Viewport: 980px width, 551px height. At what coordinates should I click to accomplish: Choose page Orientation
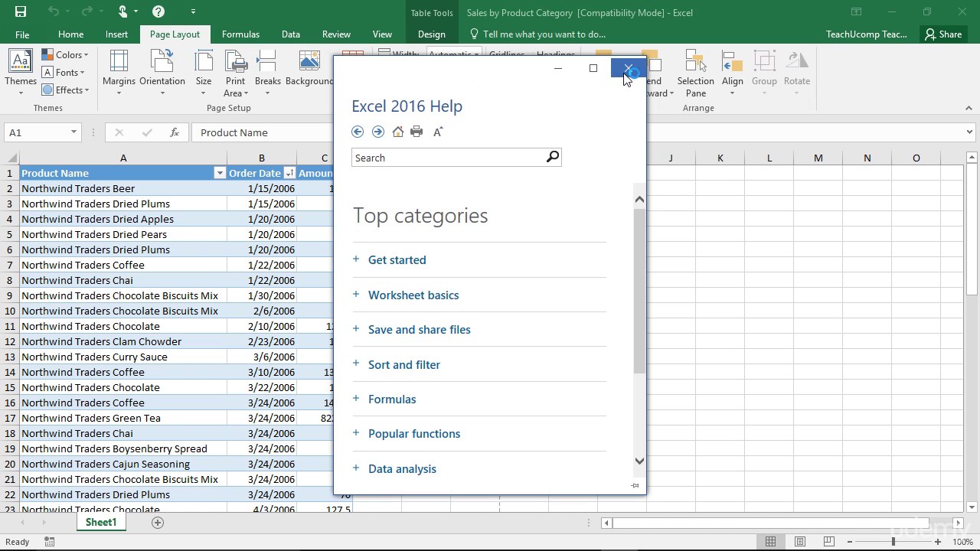[x=162, y=73]
